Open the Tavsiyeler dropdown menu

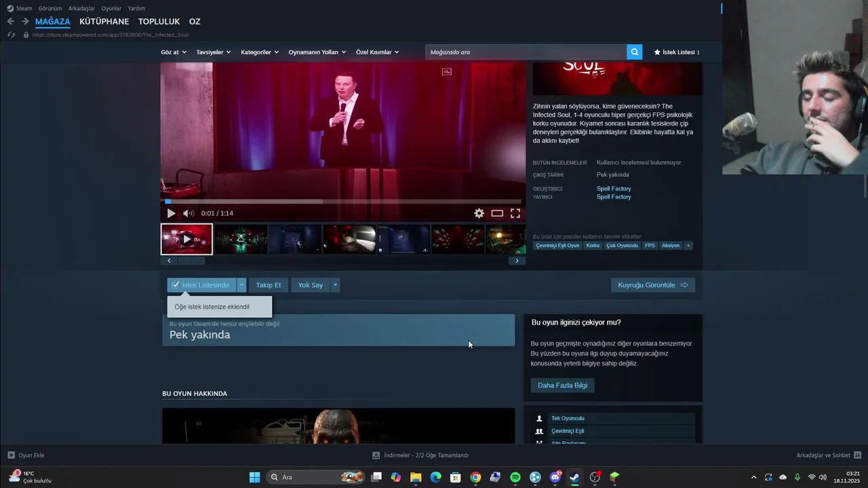tap(214, 52)
